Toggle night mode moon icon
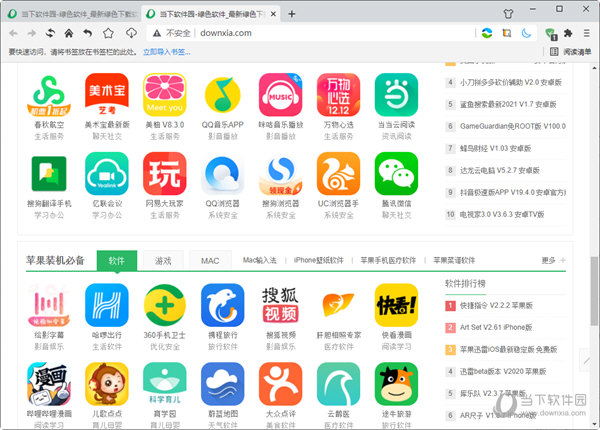 click(x=527, y=33)
